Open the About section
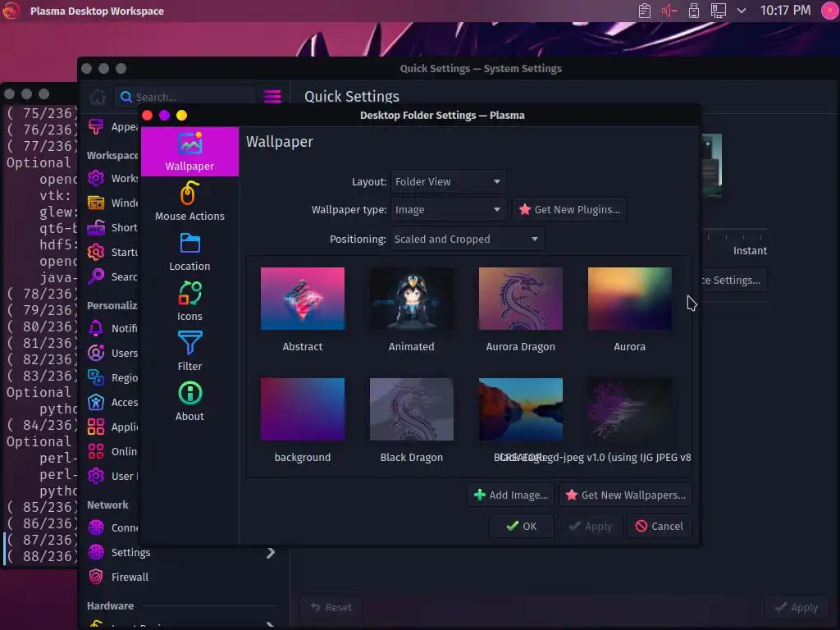This screenshot has height=630, width=840. coord(189,401)
